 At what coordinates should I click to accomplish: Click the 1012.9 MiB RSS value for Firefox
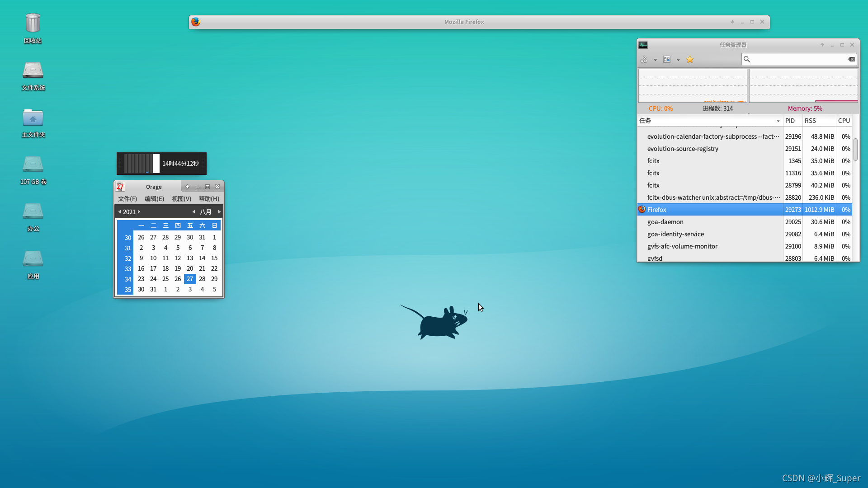point(819,210)
